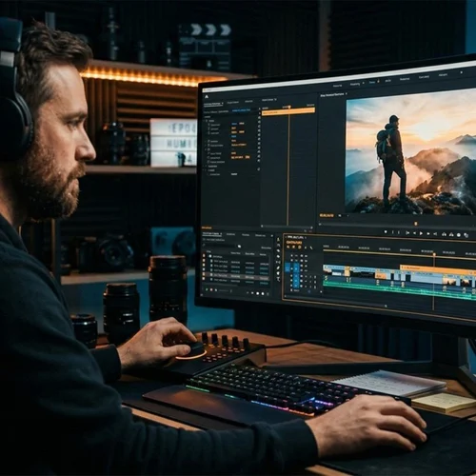This screenshot has width=476, height=476.
Task: Click the orange timecode in Program Monitor
Action: 327,215
